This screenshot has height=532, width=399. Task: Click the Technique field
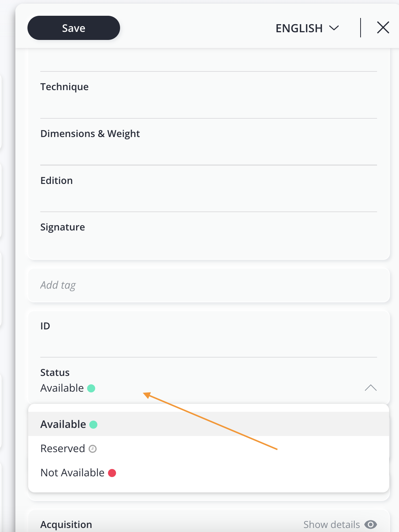209,95
